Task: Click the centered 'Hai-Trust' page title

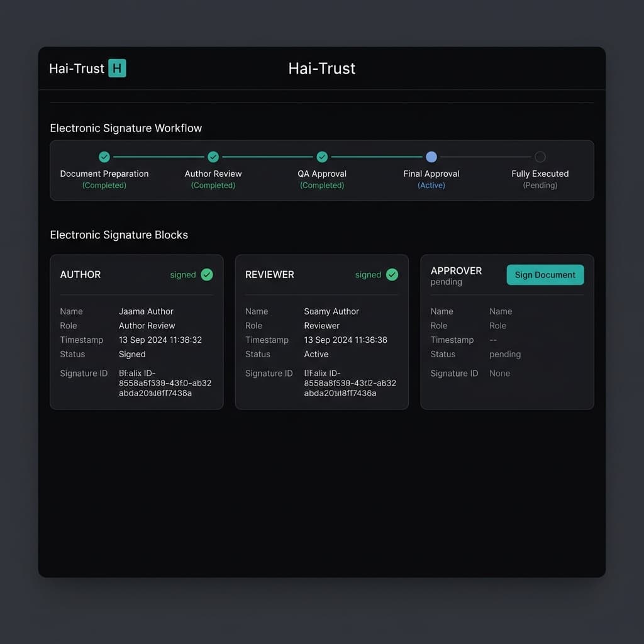Action: (322, 69)
